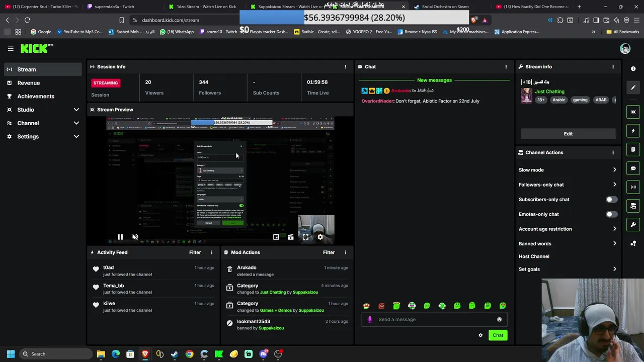Toggle the channel actions widget icon
The height and width of the screenshot is (362, 644).
click(633, 206)
